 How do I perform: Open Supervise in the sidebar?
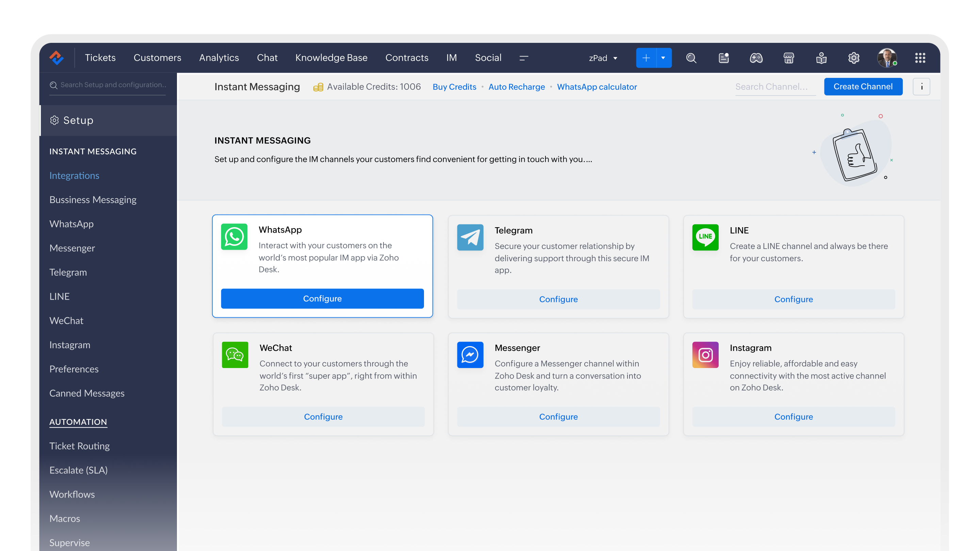tap(70, 542)
